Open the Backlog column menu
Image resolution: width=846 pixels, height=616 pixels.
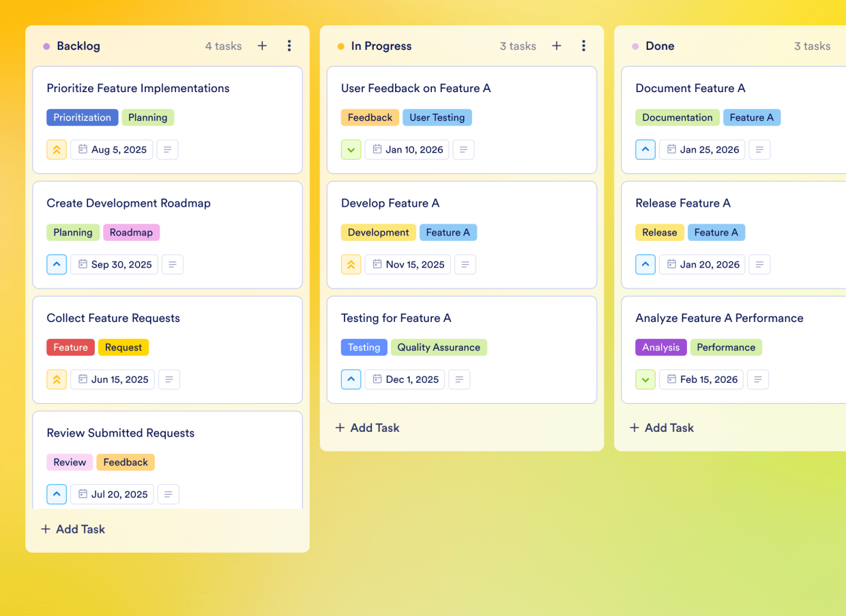289,46
